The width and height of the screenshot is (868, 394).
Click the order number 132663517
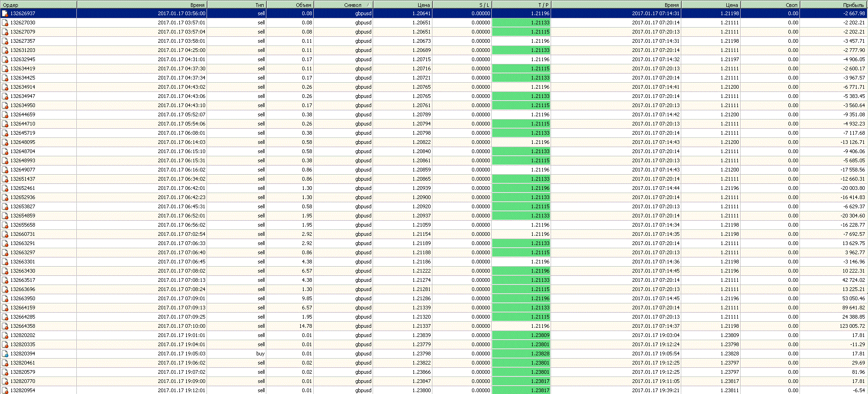coord(23,280)
